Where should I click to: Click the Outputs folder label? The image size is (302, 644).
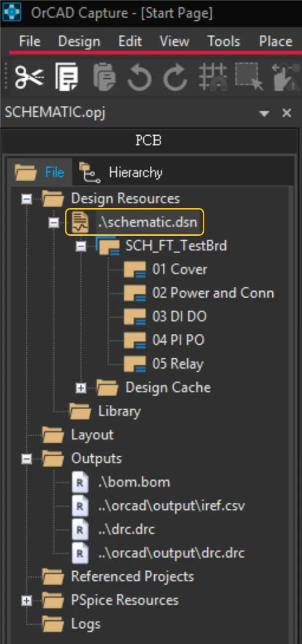point(96,459)
